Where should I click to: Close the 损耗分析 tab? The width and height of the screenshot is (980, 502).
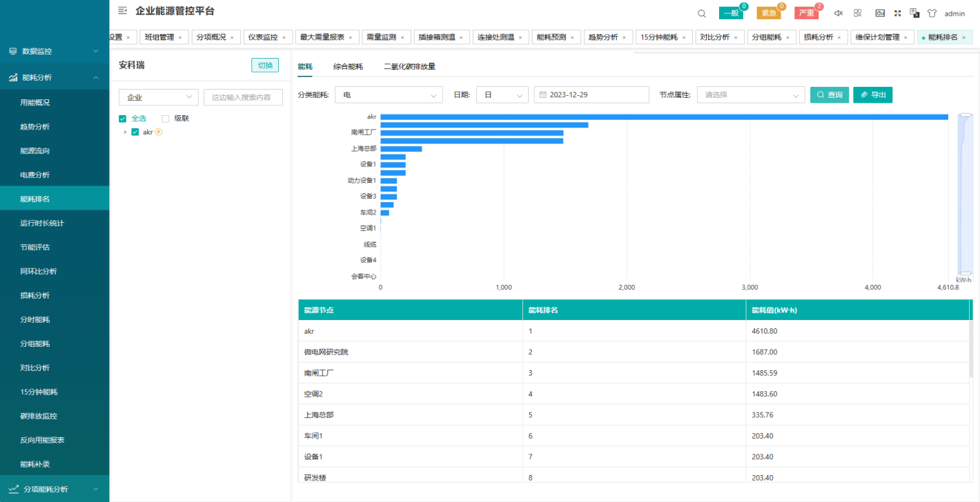click(839, 37)
